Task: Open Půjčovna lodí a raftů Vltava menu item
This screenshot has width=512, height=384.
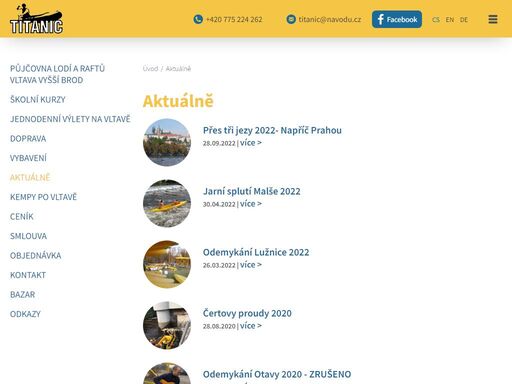Action: point(57,74)
